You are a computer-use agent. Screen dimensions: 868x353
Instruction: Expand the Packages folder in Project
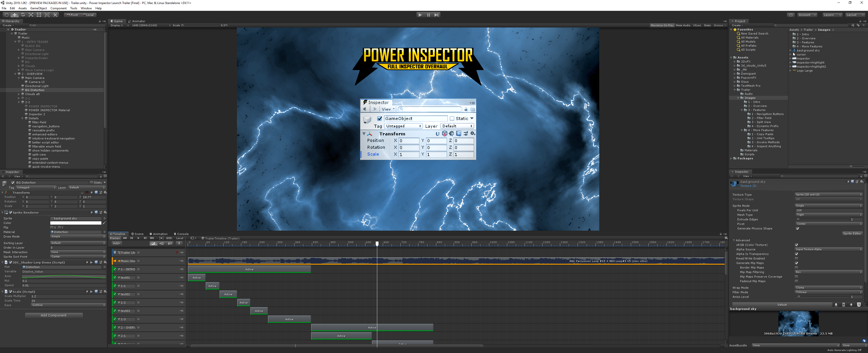point(731,158)
